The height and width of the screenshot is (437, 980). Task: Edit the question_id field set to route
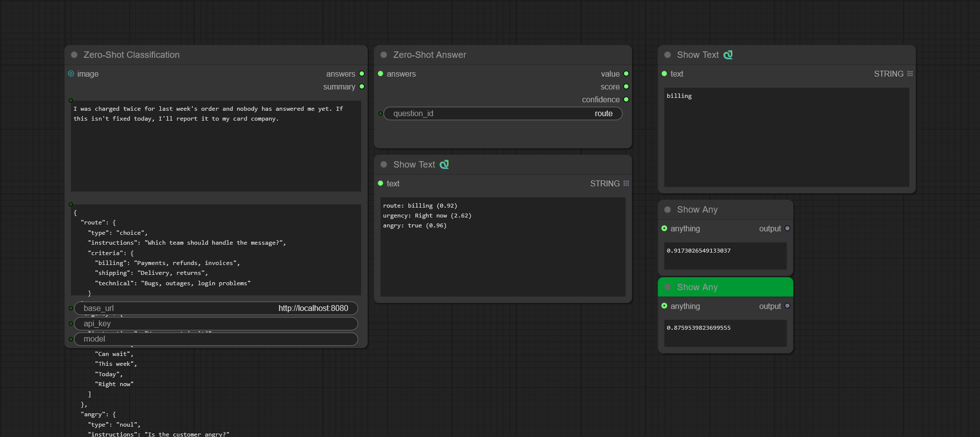(503, 114)
